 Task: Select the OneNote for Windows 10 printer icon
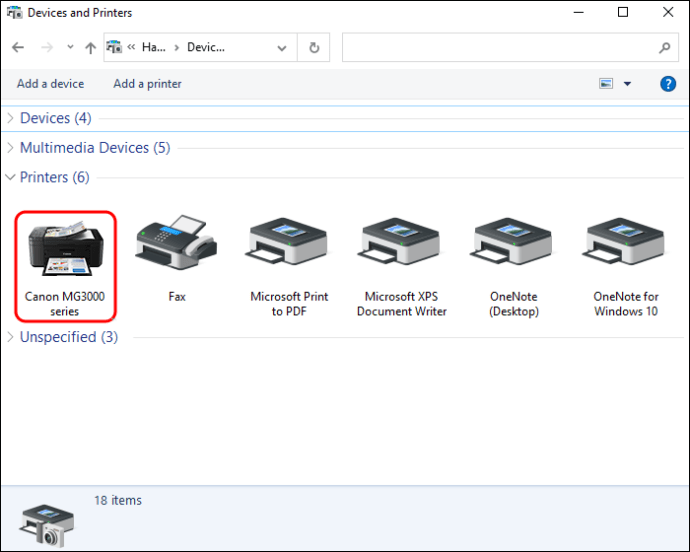625,241
